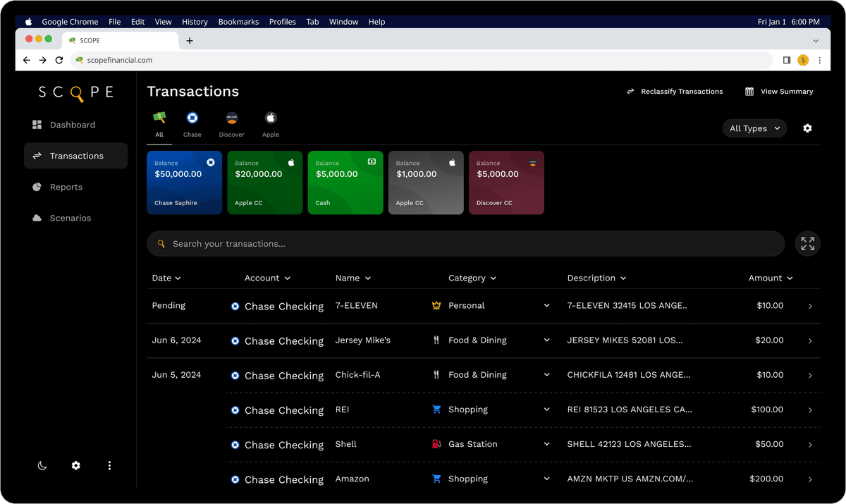Open transactions settings gear near All Types
The image size is (846, 504).
pos(807,128)
